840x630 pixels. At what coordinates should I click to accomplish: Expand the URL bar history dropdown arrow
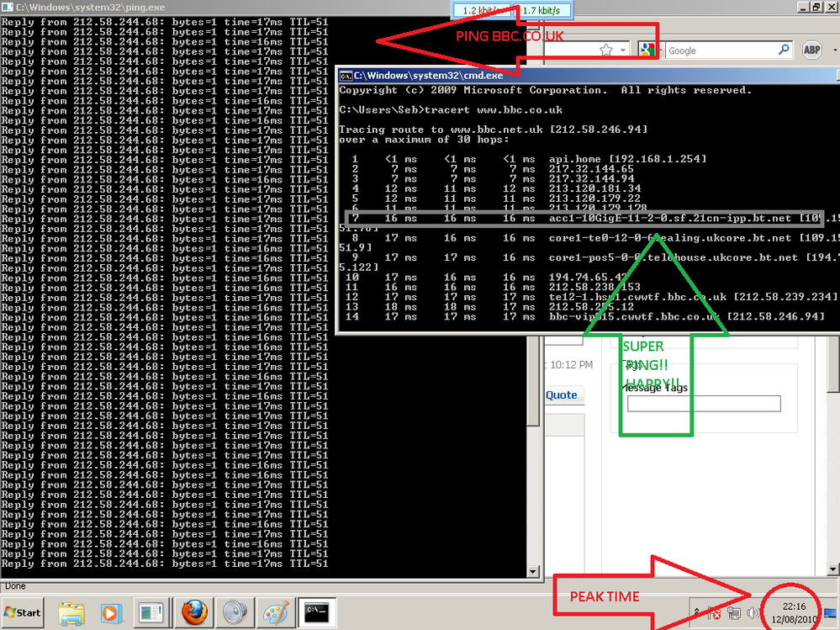point(623,50)
